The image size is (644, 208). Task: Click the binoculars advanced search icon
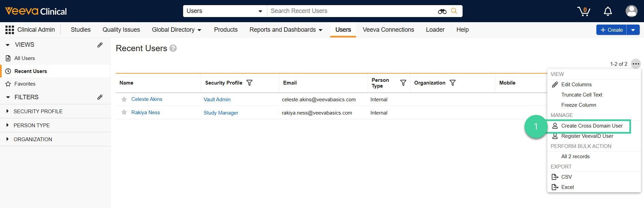[x=442, y=11]
